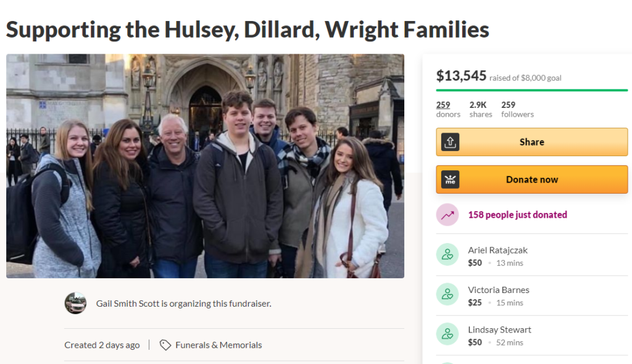Click the GoFundMe crown icon on Donate
This screenshot has height=364, width=632.
(x=450, y=180)
